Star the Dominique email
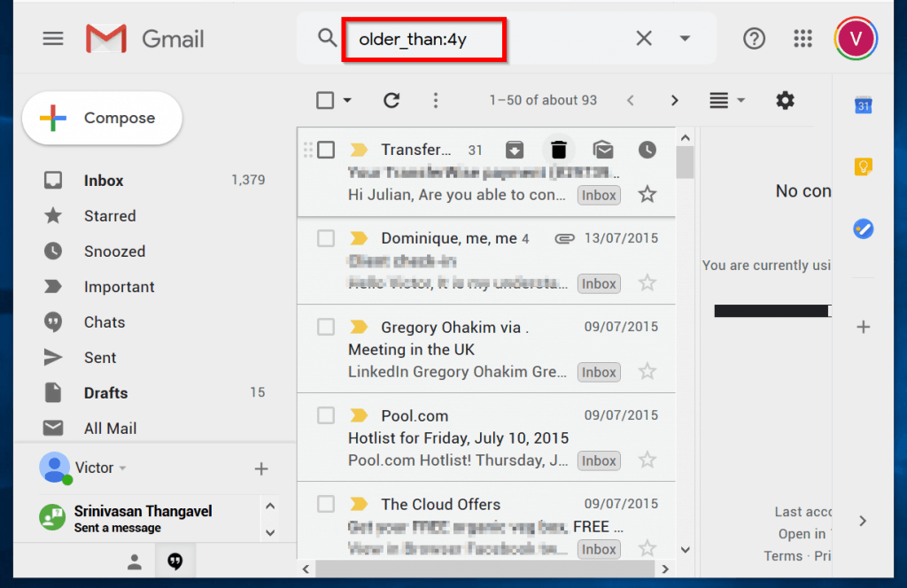Viewport: 907px width, 588px height. click(x=647, y=283)
